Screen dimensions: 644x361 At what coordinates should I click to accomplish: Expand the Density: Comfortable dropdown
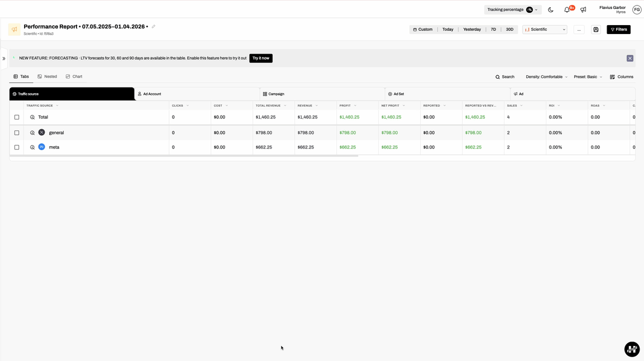point(546,77)
